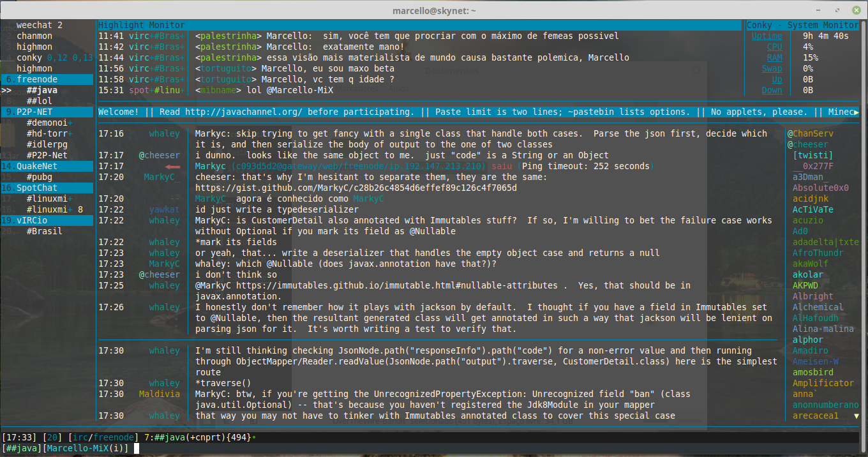Select a3Dman_ in the nick list
The width and height of the screenshot is (868, 457).
811,177
